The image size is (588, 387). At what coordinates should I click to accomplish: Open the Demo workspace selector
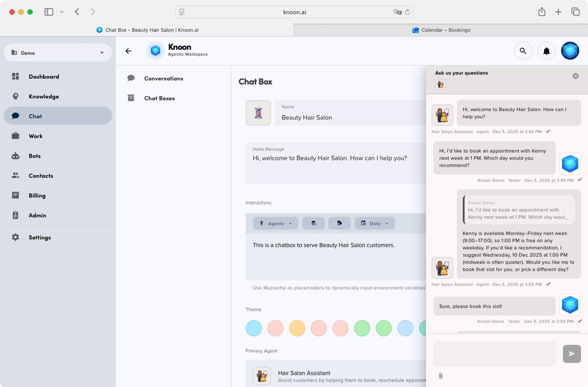pyautogui.click(x=58, y=53)
